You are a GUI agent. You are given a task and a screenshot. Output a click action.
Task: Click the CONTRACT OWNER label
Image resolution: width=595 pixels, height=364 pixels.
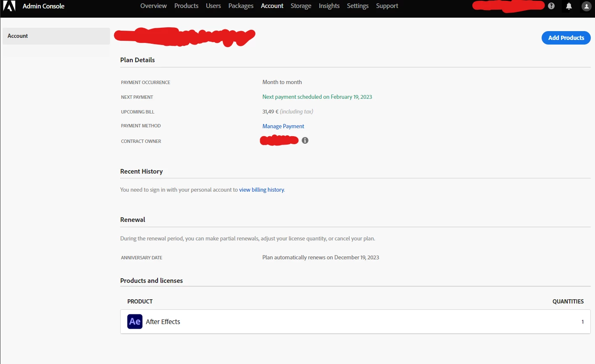click(x=141, y=141)
